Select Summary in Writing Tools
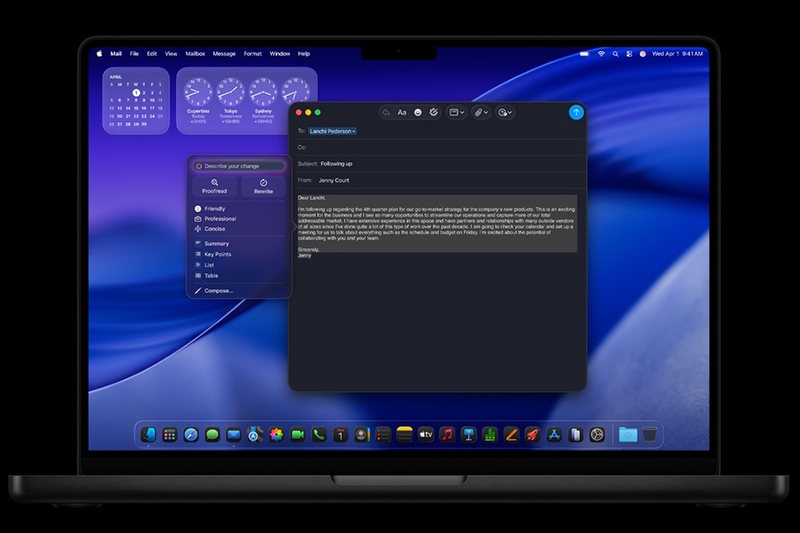 (212, 244)
